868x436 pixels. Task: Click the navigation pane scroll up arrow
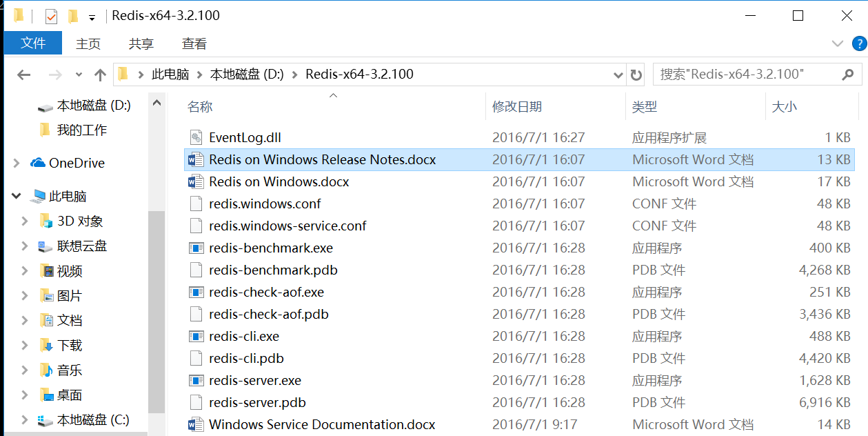pyautogui.click(x=157, y=103)
